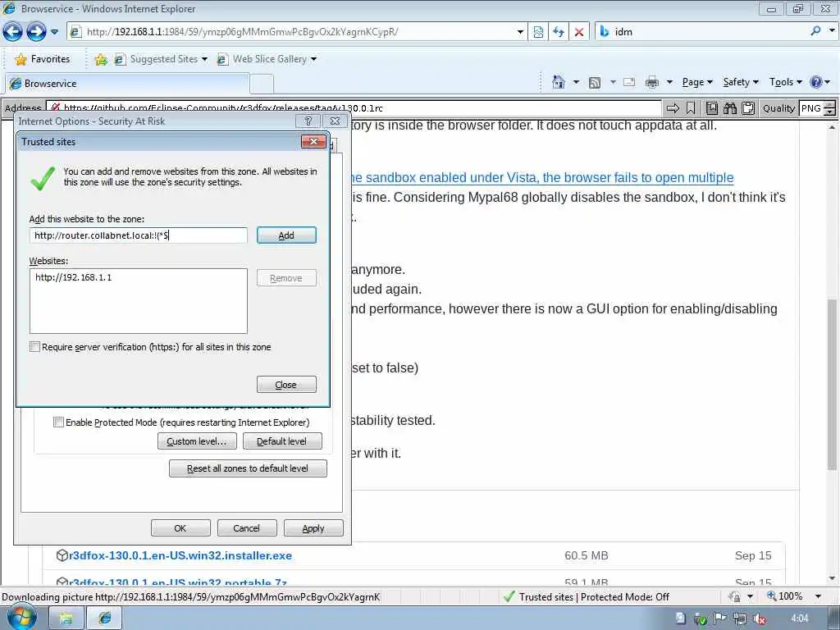This screenshot has height=630, width=840.
Task: Click Reset all zones to default level
Action: click(248, 468)
